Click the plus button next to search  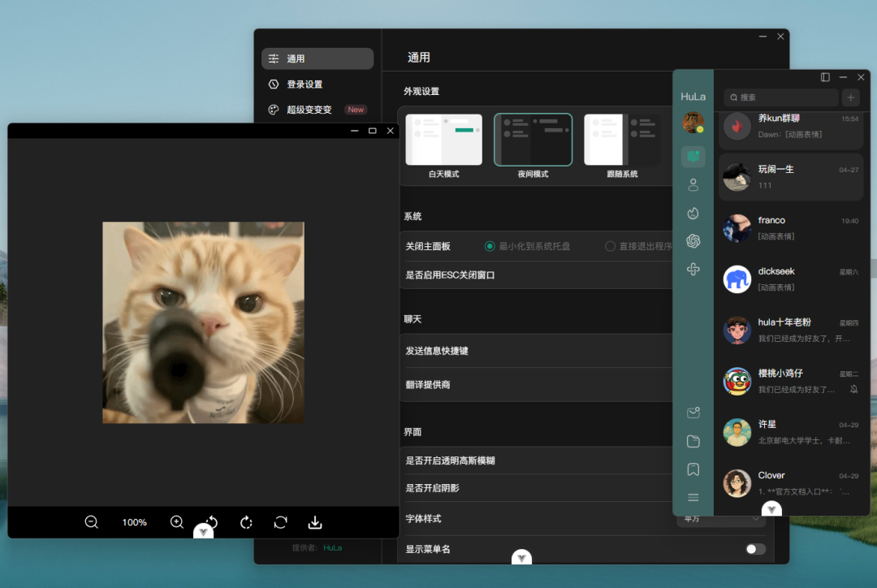click(x=850, y=97)
